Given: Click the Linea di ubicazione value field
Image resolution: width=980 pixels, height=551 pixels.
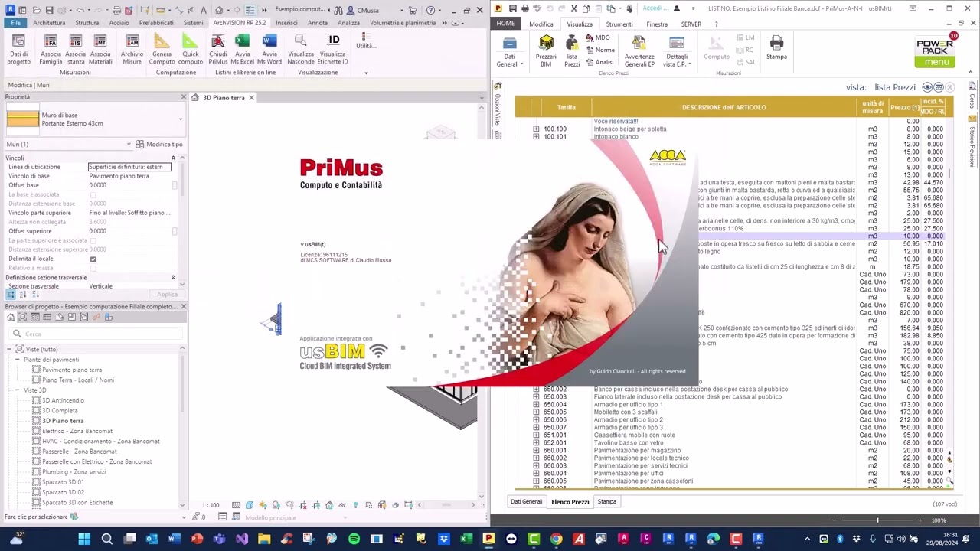Looking at the screenshot, I should (130, 167).
